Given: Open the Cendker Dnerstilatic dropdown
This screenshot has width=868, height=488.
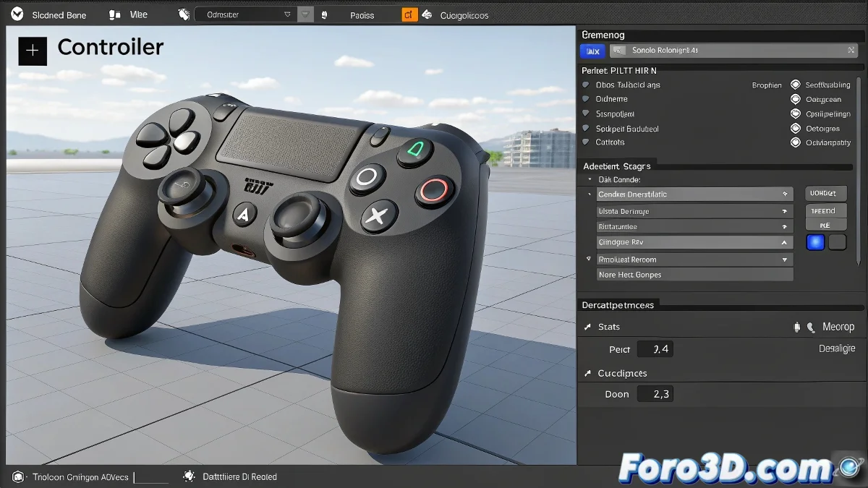Looking at the screenshot, I should click(x=694, y=194).
